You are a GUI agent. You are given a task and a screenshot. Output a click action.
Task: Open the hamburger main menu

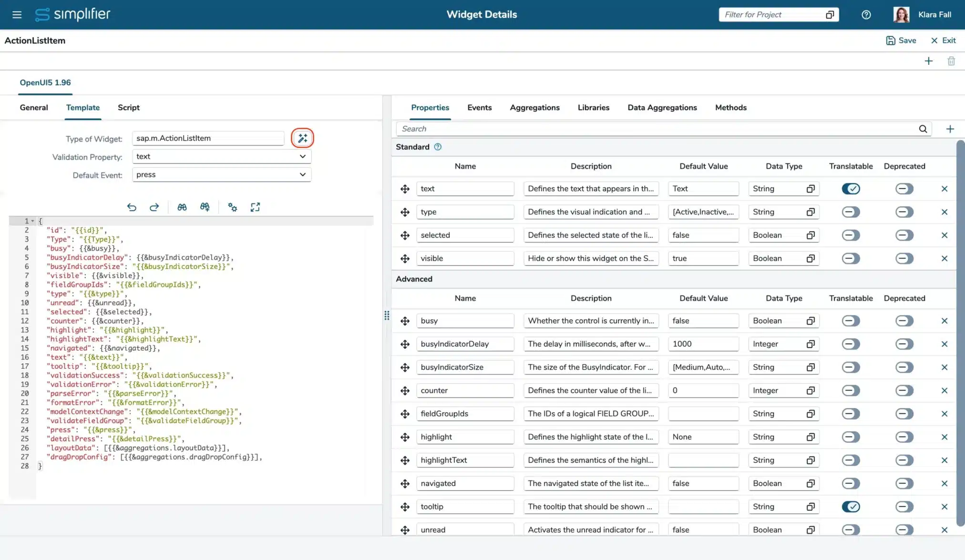coord(17,15)
